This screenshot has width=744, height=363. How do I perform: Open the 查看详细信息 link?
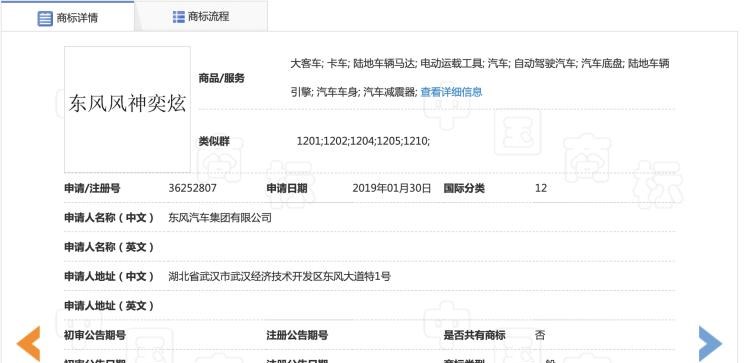click(x=451, y=92)
